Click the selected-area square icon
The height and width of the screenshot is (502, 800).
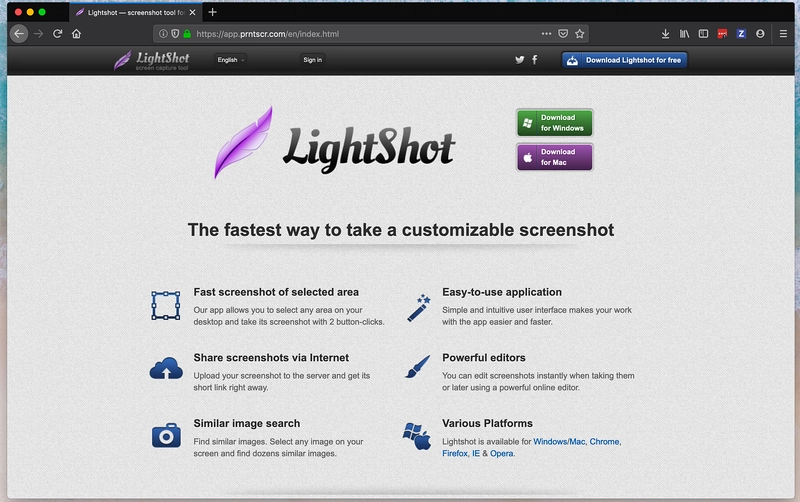pyautogui.click(x=165, y=306)
